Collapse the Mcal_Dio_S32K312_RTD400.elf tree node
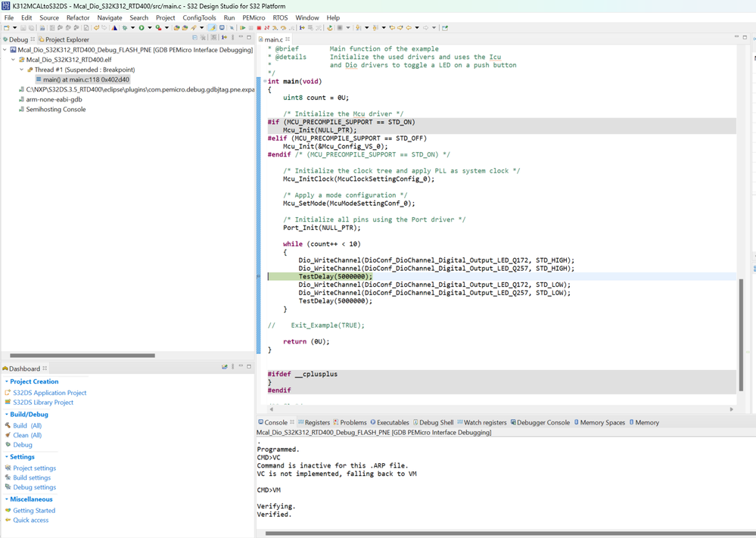The height and width of the screenshot is (538, 756). coord(13,60)
